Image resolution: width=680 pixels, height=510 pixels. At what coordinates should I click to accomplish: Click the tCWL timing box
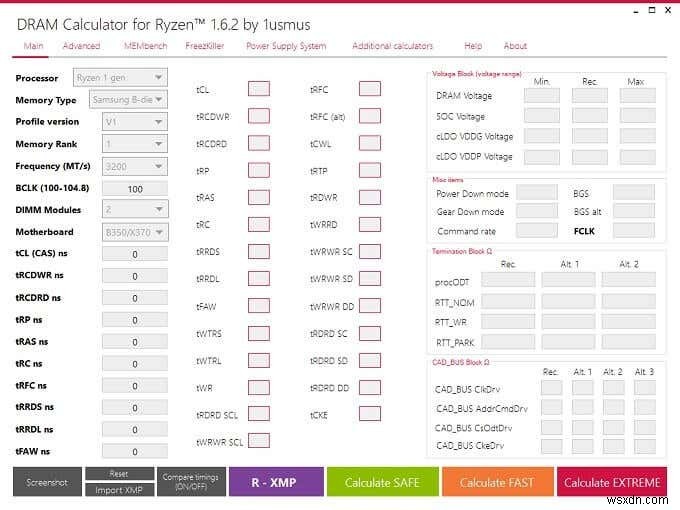coord(370,143)
